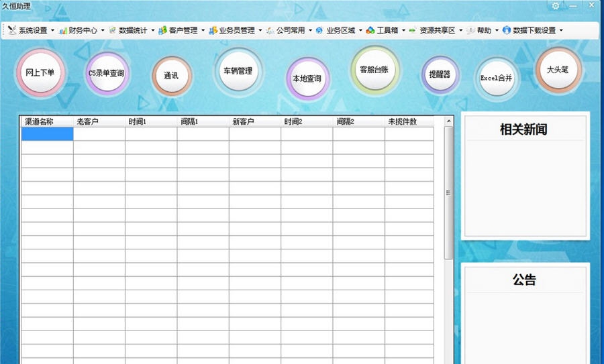Click the 时间2 column header

307,121
